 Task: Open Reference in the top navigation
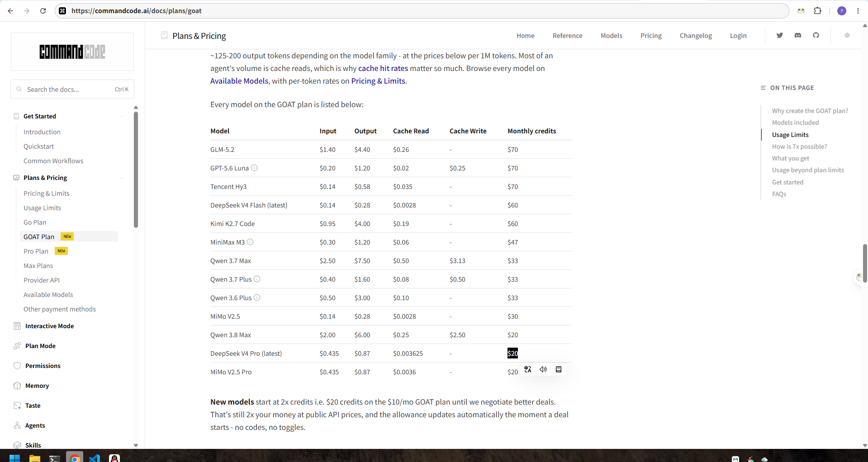point(568,36)
